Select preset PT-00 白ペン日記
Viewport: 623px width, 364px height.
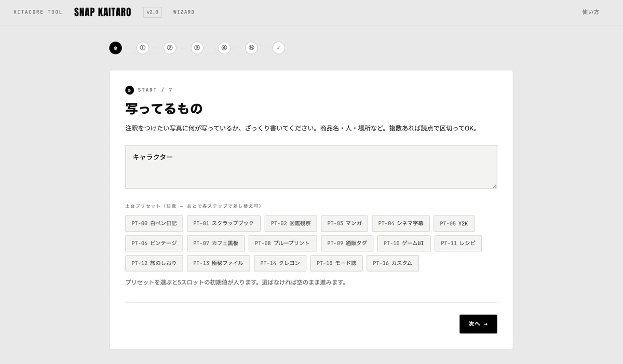(154, 223)
